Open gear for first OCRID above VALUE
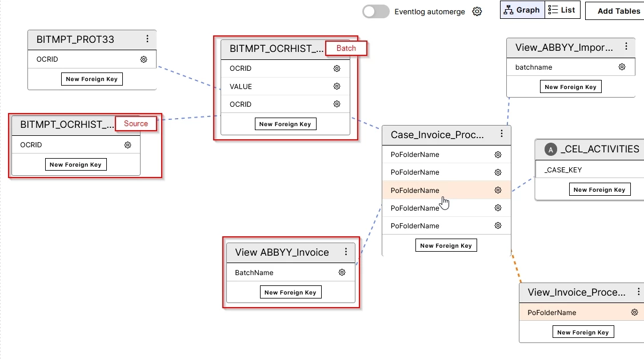The width and height of the screenshot is (644, 359). point(337,68)
